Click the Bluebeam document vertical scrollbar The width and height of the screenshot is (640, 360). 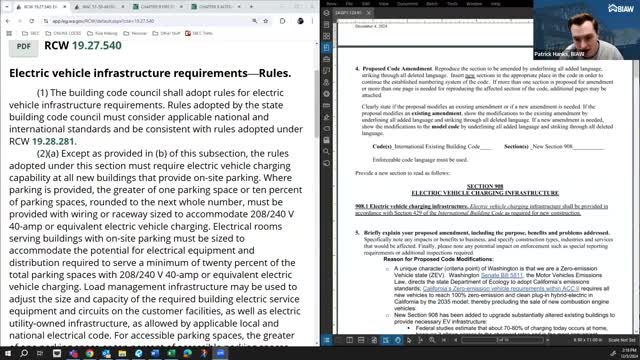636,196
